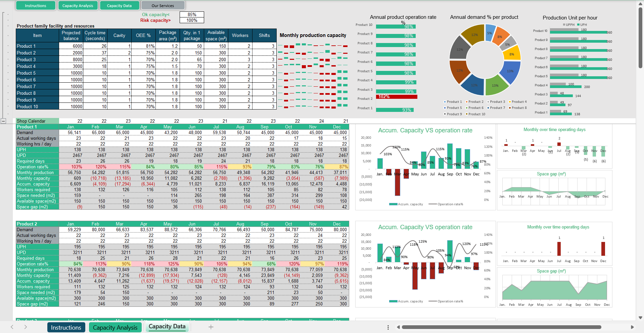
Task: Click the gray Our Services button
Action: point(163,6)
